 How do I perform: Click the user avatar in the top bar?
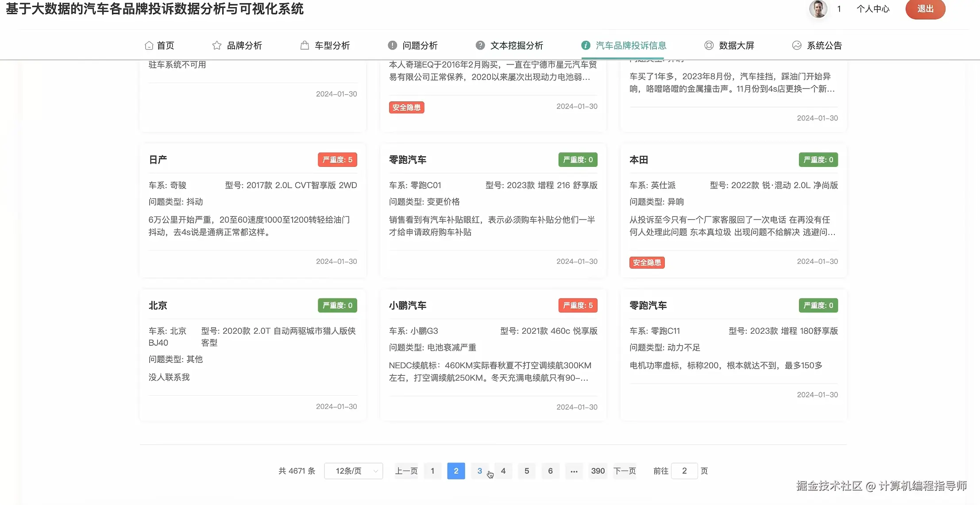tap(818, 9)
